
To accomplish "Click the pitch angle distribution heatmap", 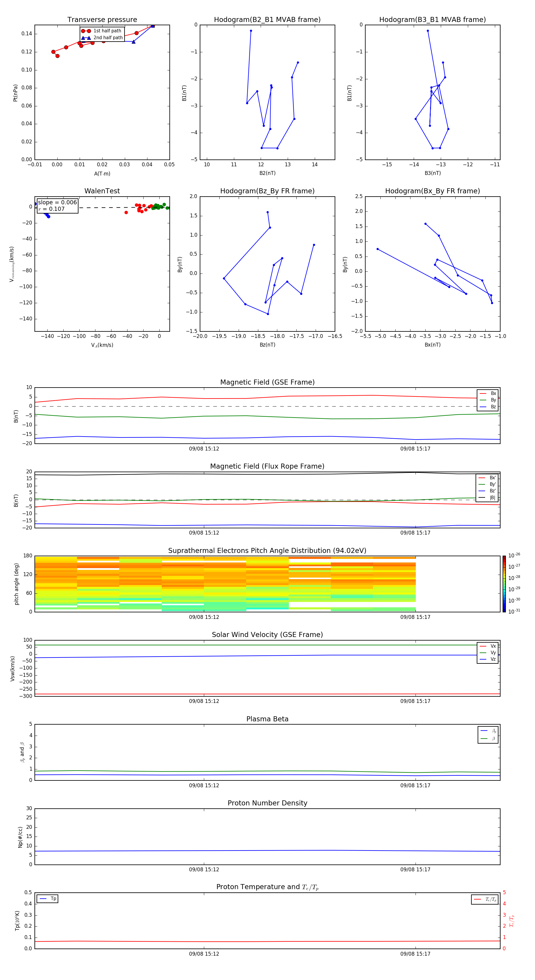I will click(225, 584).
